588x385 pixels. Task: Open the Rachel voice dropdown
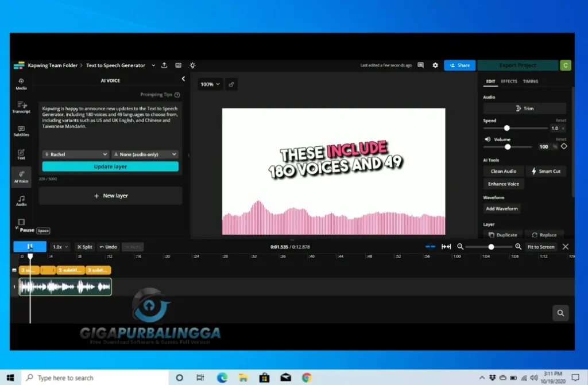pyautogui.click(x=75, y=154)
